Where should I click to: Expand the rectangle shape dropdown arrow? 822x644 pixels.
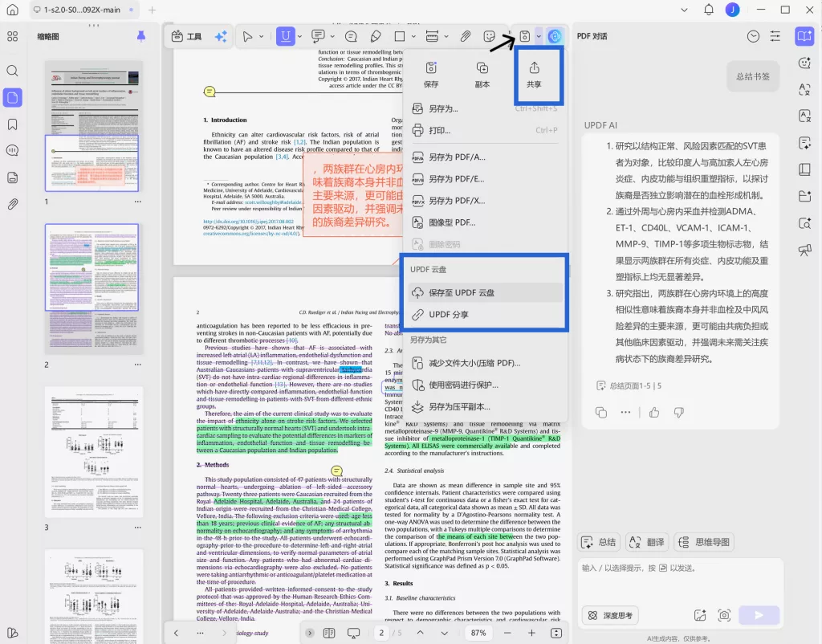click(x=413, y=36)
